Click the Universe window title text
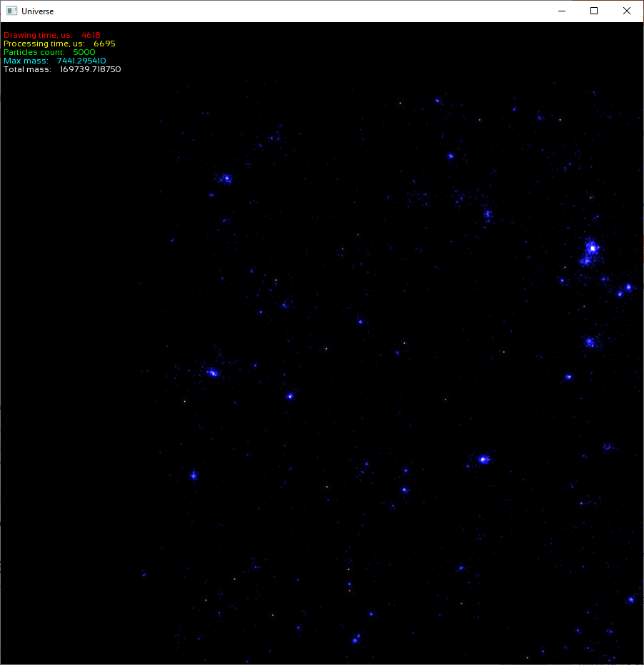Viewport: 644px width, 665px height. point(37,11)
